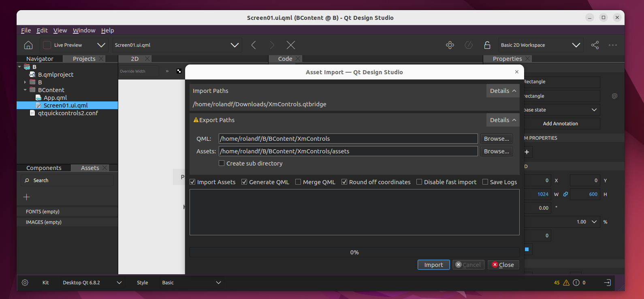Click the flower-shaped icon in top toolbar
This screenshot has width=644, height=299.
coord(450,45)
